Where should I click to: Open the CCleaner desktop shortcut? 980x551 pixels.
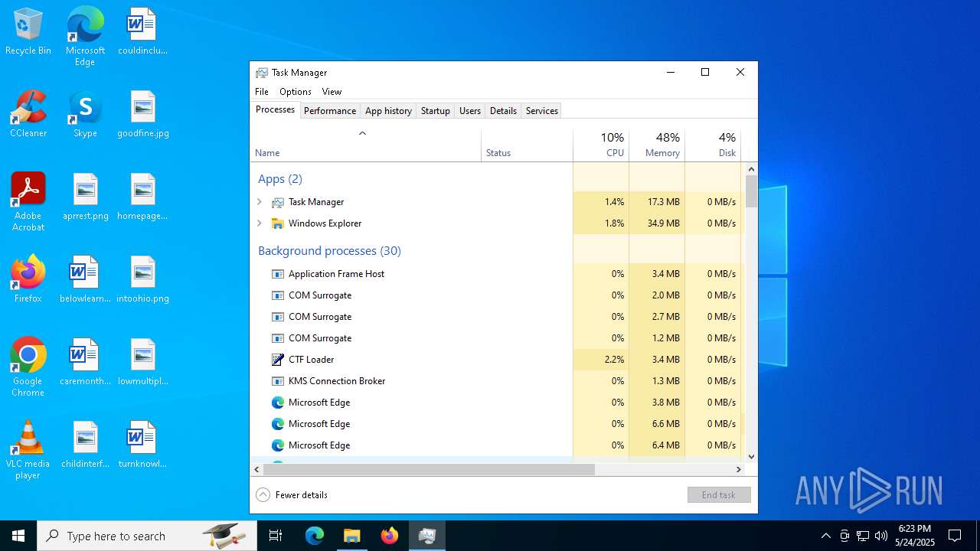pyautogui.click(x=28, y=115)
